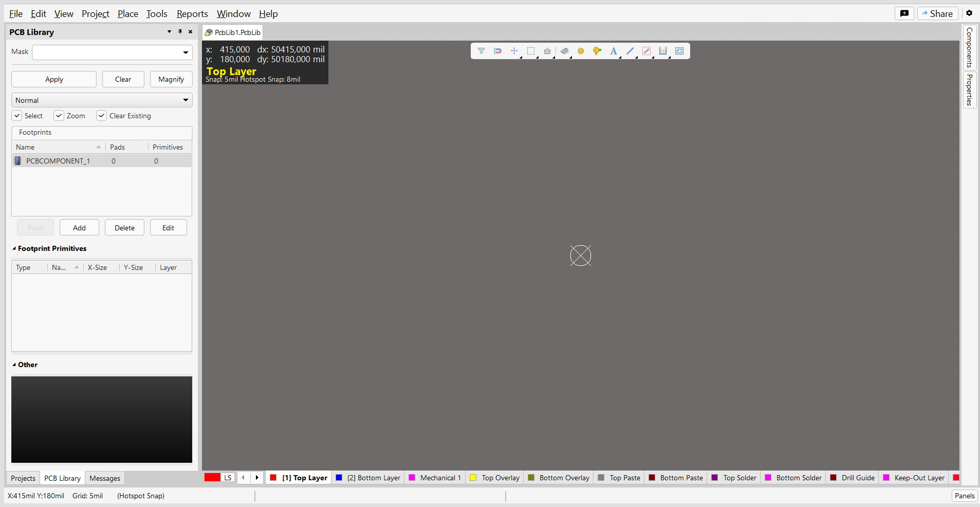Click the Edit footprint button

[169, 228]
